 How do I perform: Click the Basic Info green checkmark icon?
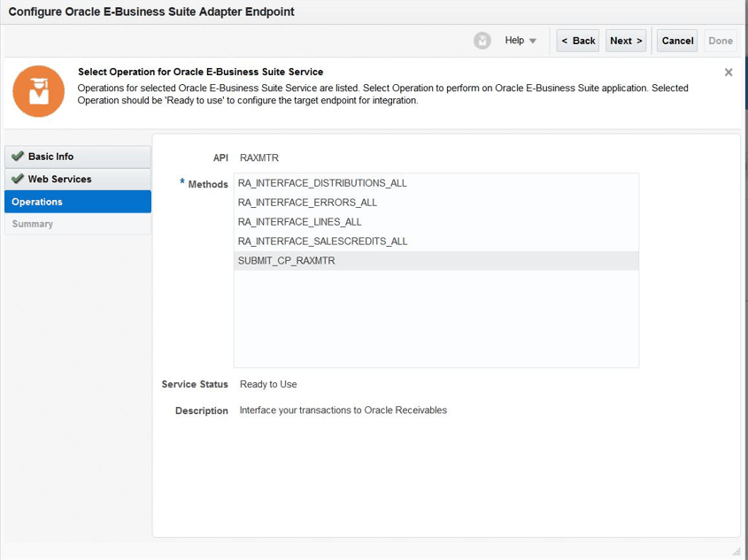coord(18,157)
